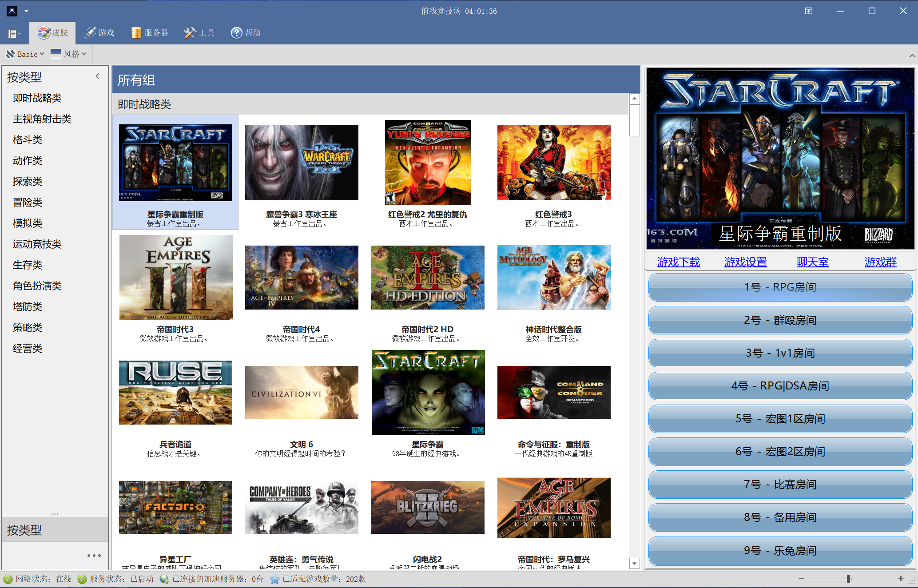Enter 1号 - RPG房间
Image resolution: width=918 pixels, height=588 pixels.
pos(780,287)
